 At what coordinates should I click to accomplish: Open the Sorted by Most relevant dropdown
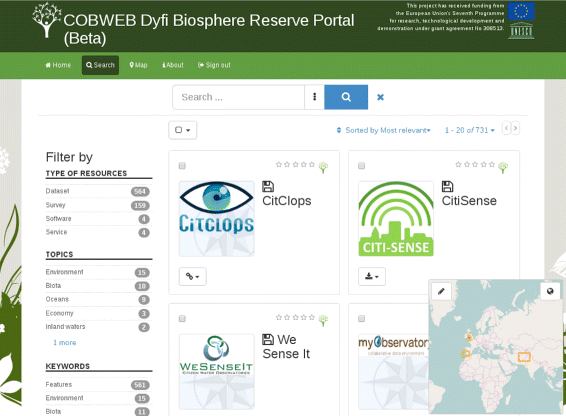(388, 130)
